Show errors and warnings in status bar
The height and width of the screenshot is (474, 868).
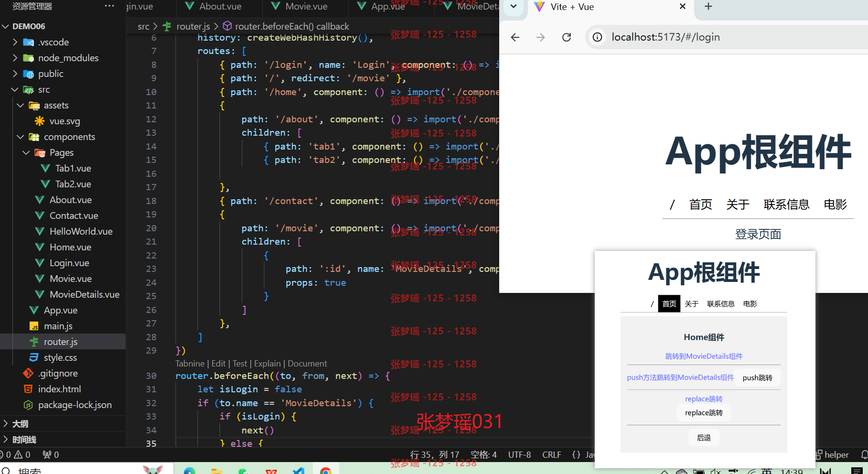click(16, 454)
